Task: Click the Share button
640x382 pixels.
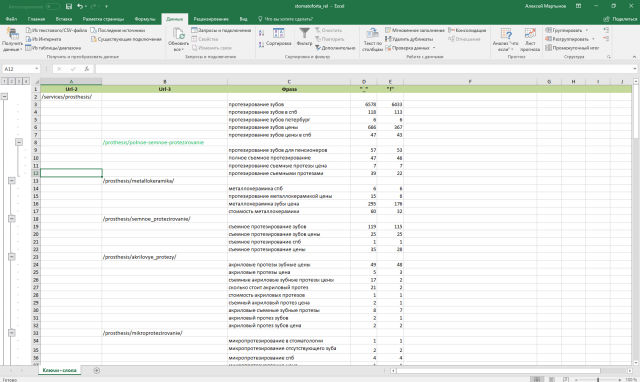Action: click(620, 19)
